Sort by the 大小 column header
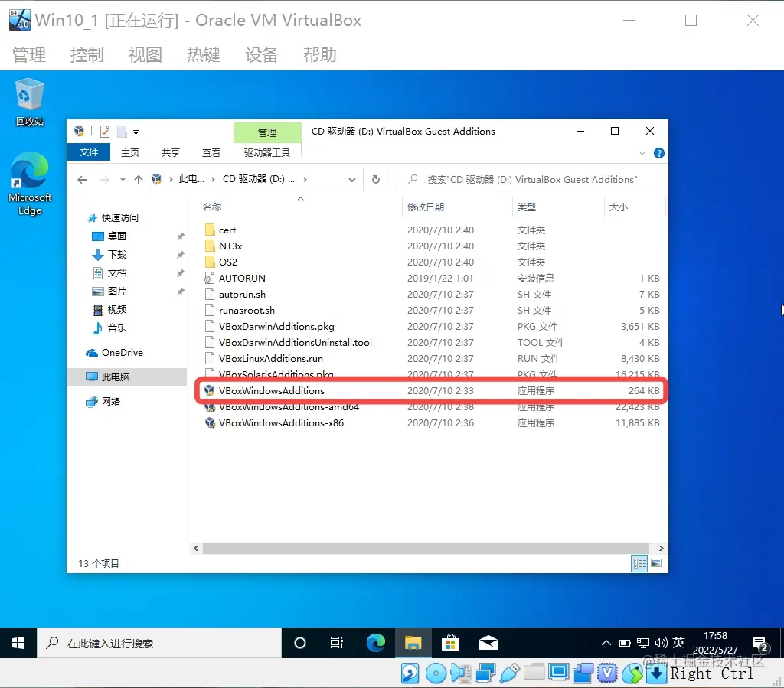This screenshot has width=784, height=688. [x=635, y=207]
